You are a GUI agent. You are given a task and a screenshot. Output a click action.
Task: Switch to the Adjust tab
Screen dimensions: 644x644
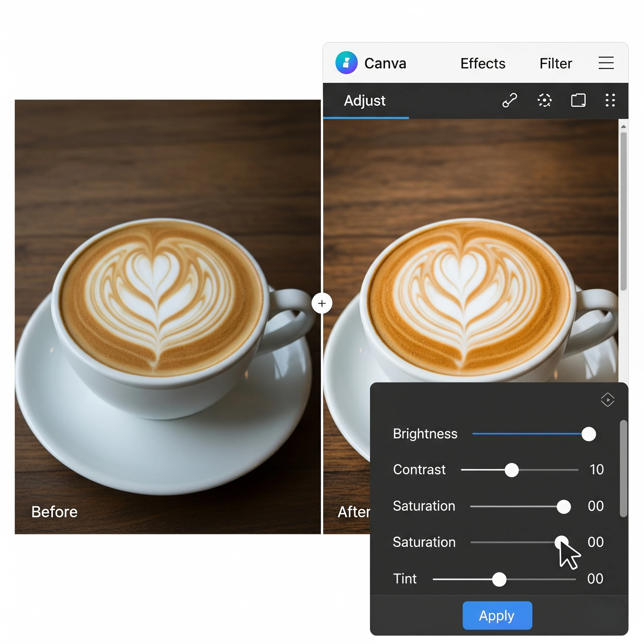coord(365,101)
